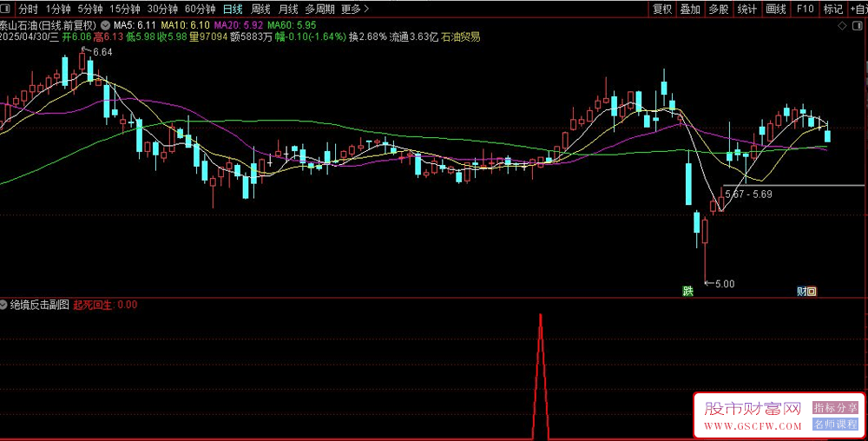Screen dimensions: 868x441
Task: Click the red signal spike in sub-chart
Action: point(541,376)
